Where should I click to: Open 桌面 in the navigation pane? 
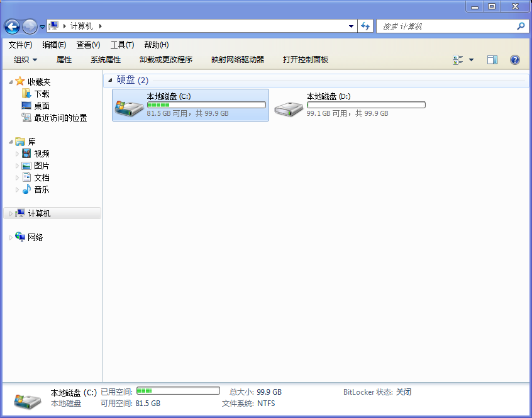pyautogui.click(x=42, y=106)
